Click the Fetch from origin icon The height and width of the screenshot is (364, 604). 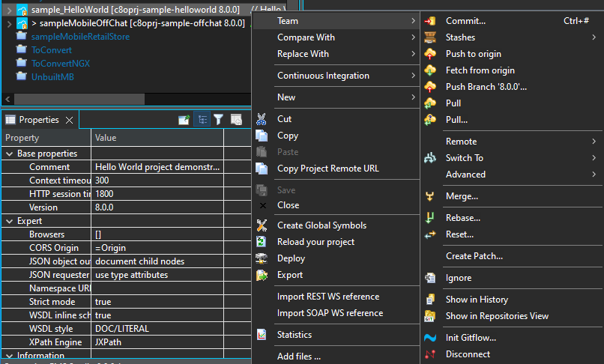(430, 70)
